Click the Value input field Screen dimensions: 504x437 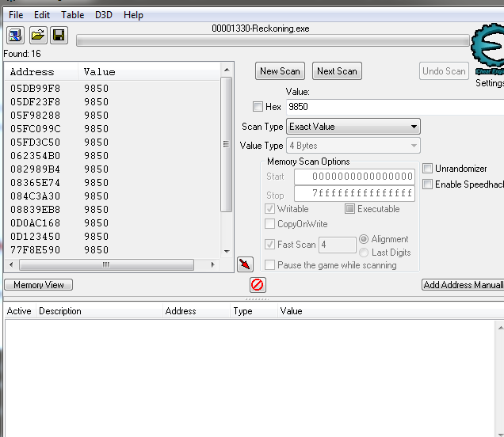[395, 107]
